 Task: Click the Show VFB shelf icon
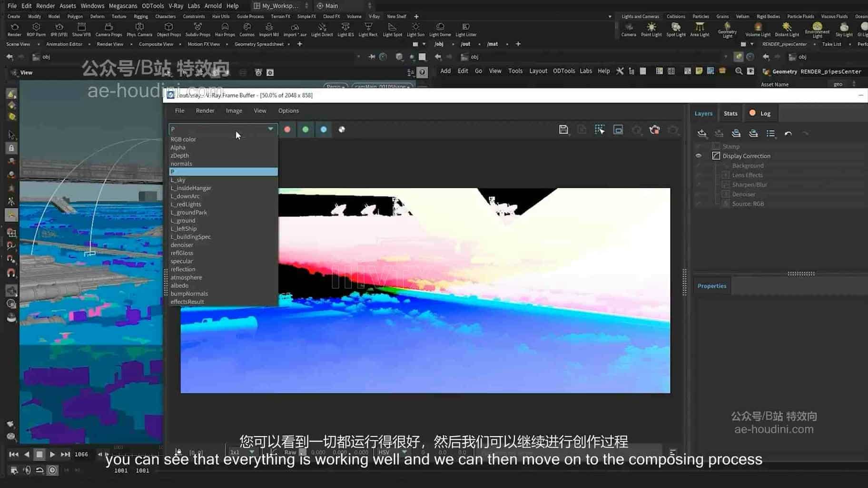tap(81, 30)
